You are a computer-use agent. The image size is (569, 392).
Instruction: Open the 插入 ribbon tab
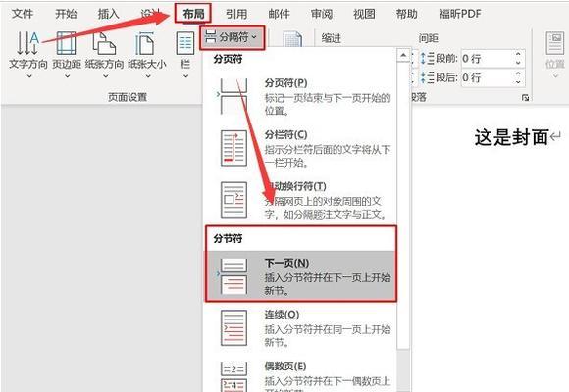[x=109, y=14]
